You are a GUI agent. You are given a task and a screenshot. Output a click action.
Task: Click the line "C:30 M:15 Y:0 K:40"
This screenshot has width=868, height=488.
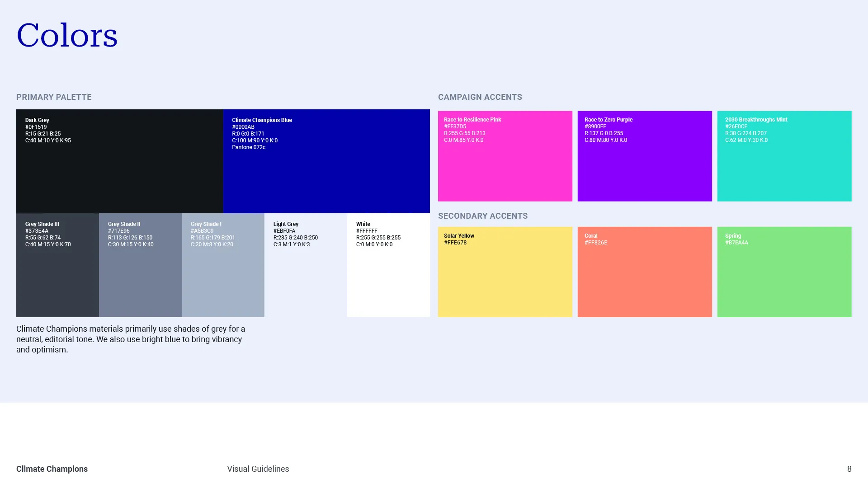click(131, 244)
